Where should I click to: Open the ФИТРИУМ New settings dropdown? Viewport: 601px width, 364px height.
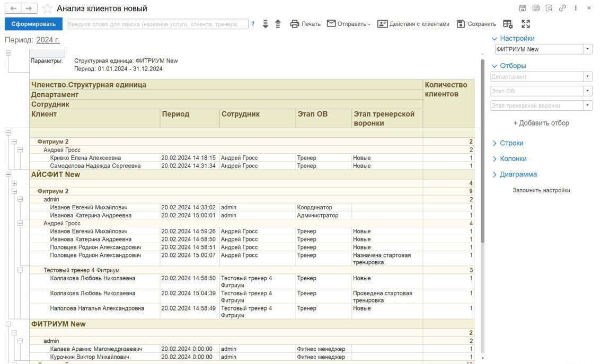(x=588, y=49)
